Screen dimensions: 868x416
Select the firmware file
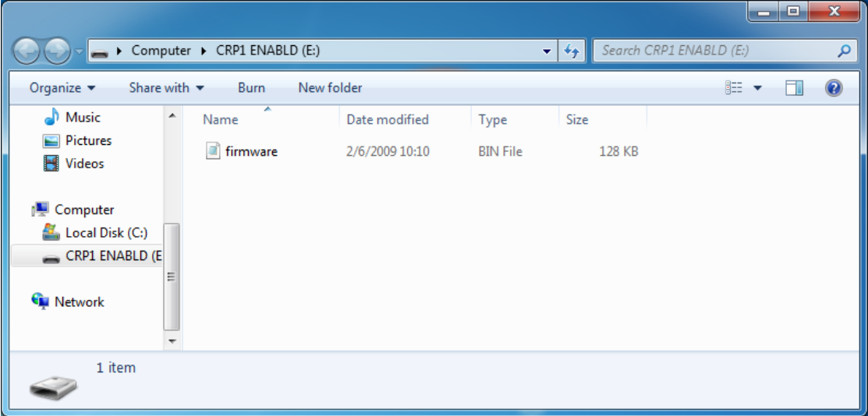[251, 151]
